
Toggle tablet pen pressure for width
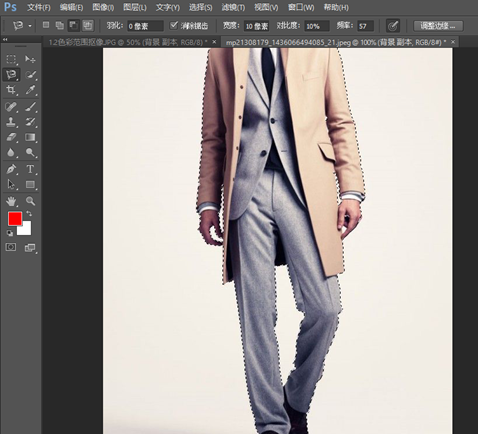393,26
